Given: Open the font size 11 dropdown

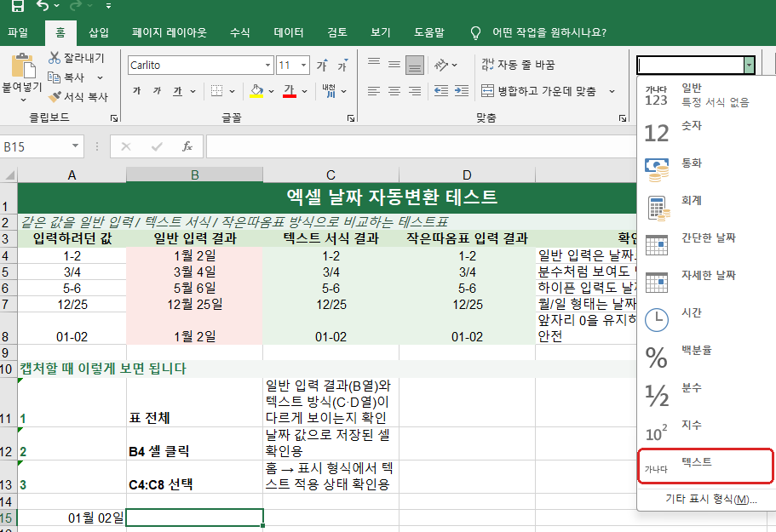Looking at the screenshot, I should (x=304, y=66).
